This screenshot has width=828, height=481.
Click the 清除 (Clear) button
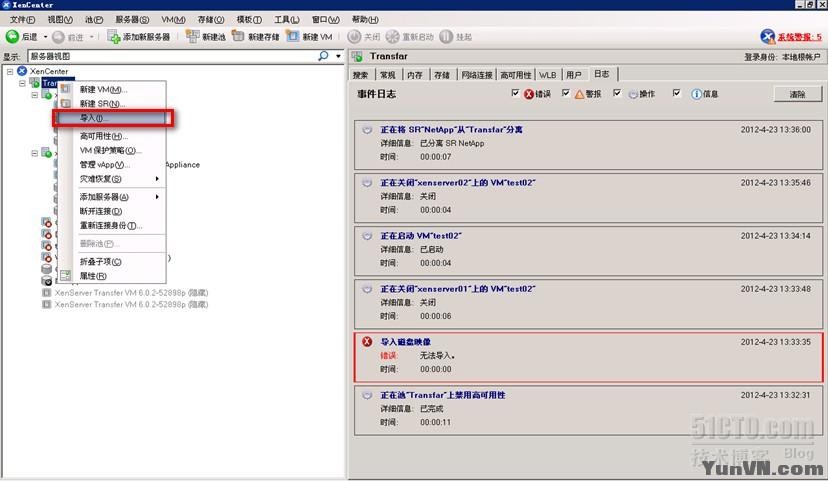797,94
